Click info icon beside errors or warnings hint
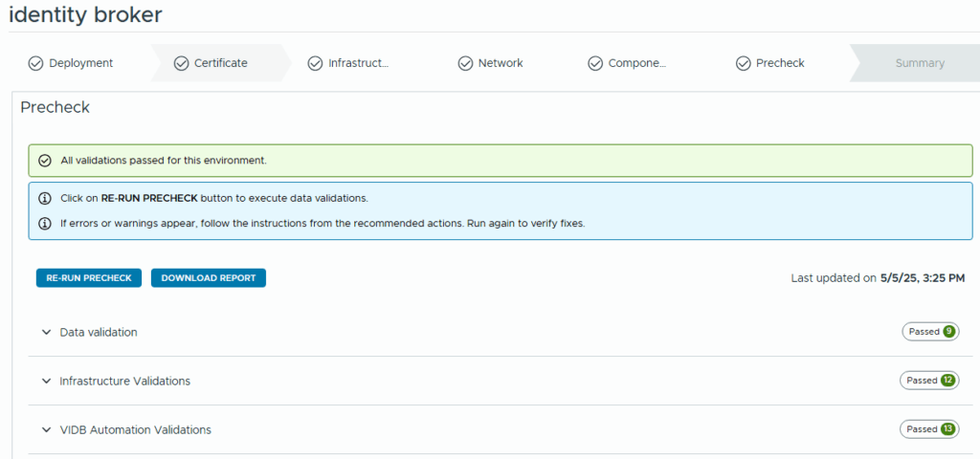980x459 pixels. [x=45, y=223]
